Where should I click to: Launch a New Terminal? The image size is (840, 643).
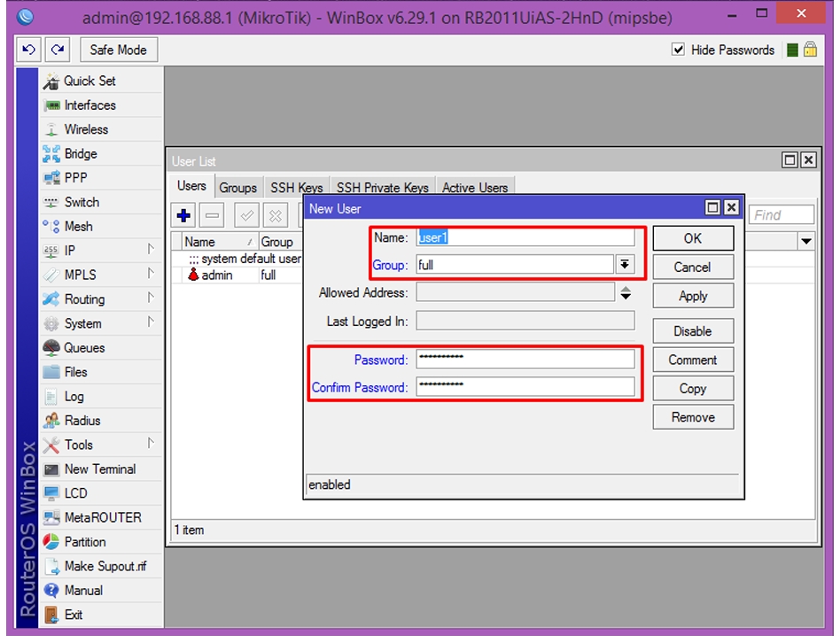point(101,469)
